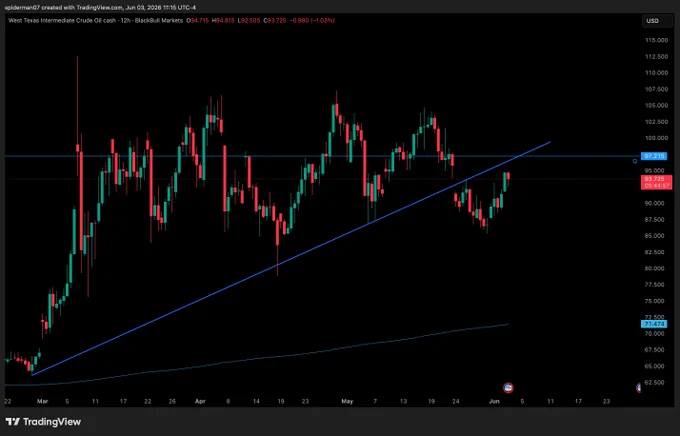The width and height of the screenshot is (680, 436).
Task: Click the 75.000 price axis label
Action: click(x=656, y=301)
